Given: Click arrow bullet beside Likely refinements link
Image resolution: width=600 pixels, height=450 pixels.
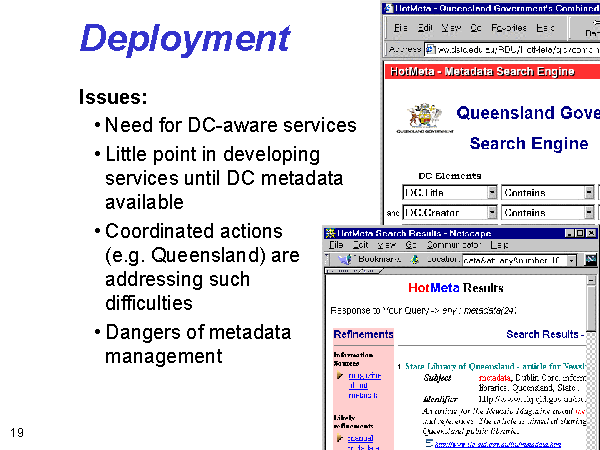Looking at the screenshot, I should click(x=339, y=438).
